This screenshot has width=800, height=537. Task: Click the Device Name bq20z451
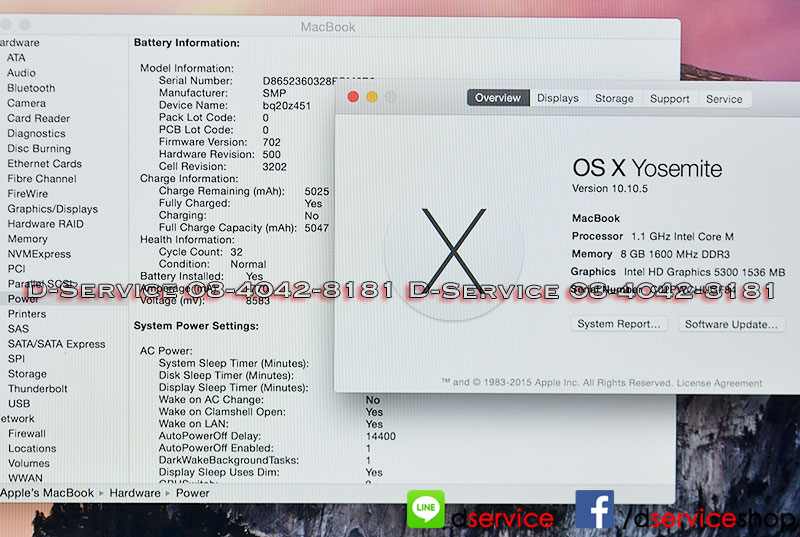[286, 106]
